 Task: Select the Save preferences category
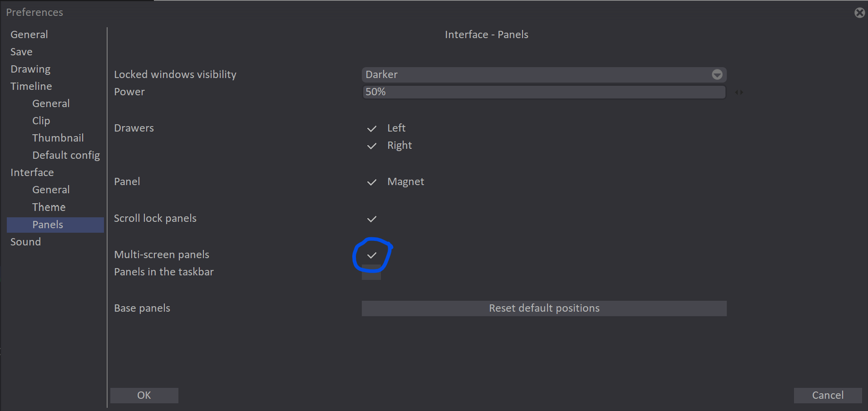(21, 52)
